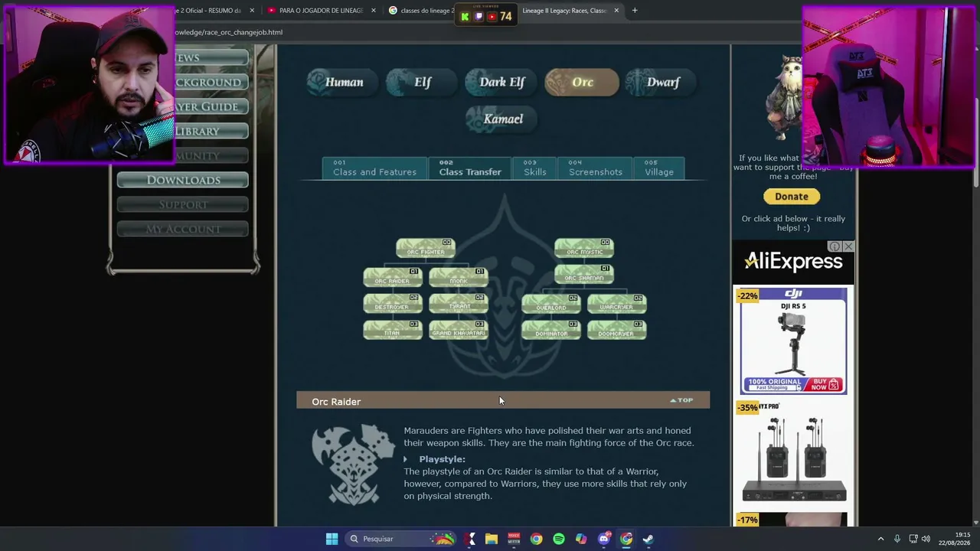The height and width of the screenshot is (551, 980).
Task: Click the Donate button
Action: [x=792, y=197]
